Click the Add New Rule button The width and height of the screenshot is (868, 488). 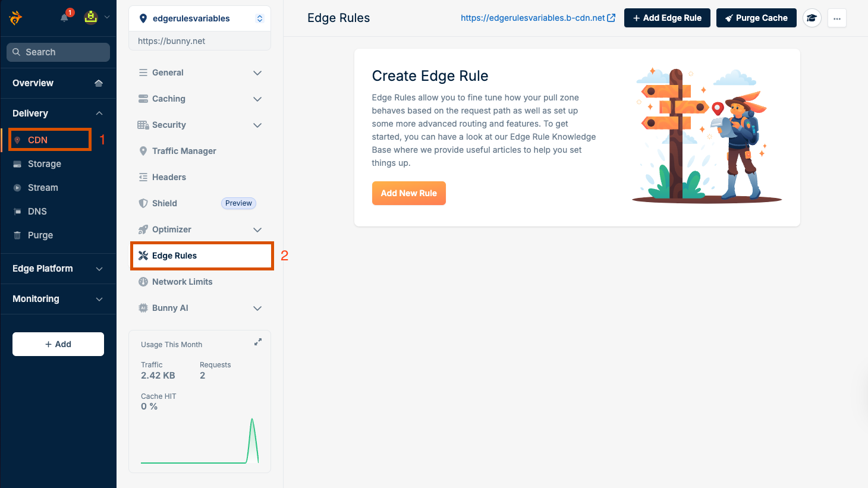point(409,193)
